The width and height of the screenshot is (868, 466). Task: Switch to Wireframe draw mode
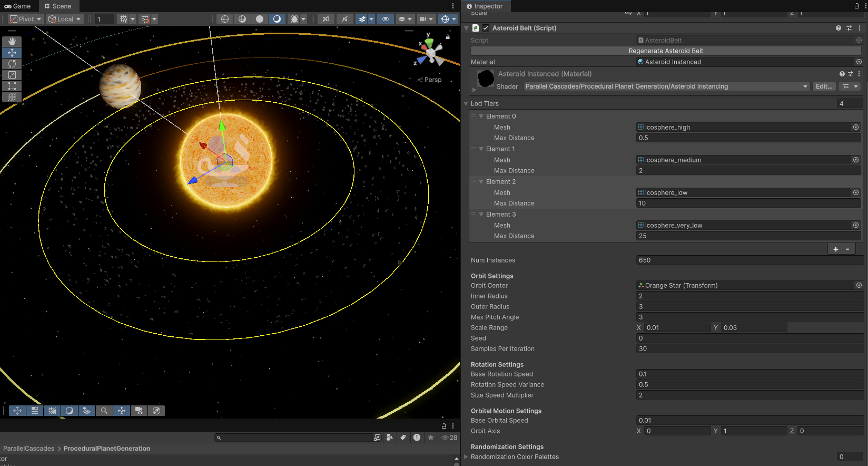pyautogui.click(x=225, y=19)
